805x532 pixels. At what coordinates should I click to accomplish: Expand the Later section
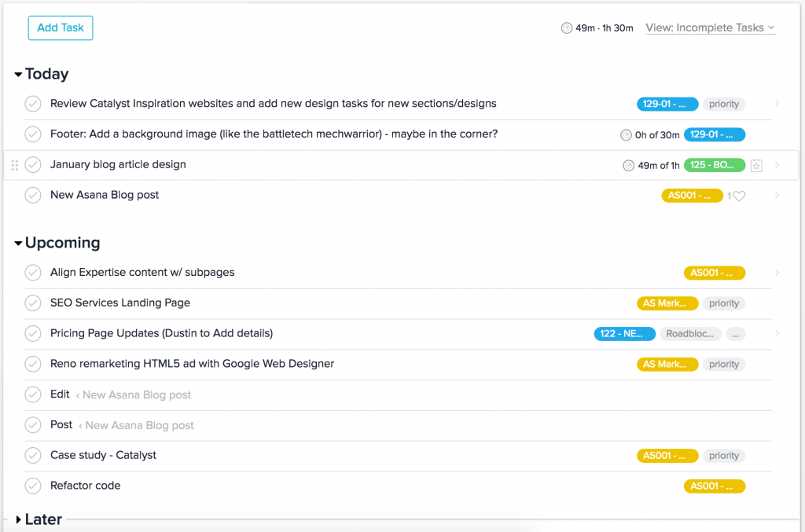tap(17, 519)
